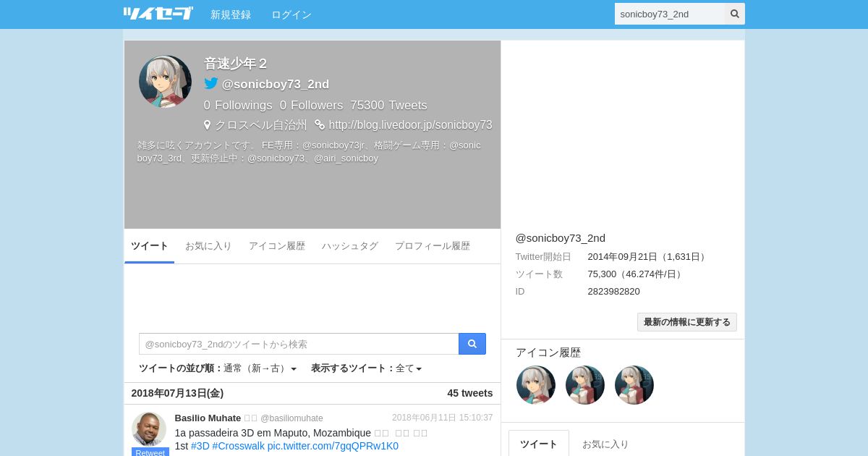The height and width of the screenshot is (456, 868).
Task: Click the location pin icon
Action: (x=208, y=124)
